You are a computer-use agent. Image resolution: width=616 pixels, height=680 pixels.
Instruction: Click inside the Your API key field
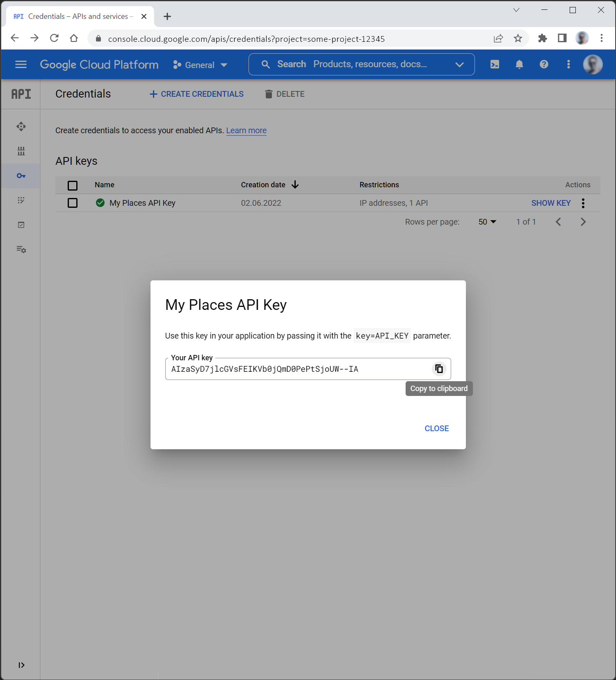click(295, 369)
